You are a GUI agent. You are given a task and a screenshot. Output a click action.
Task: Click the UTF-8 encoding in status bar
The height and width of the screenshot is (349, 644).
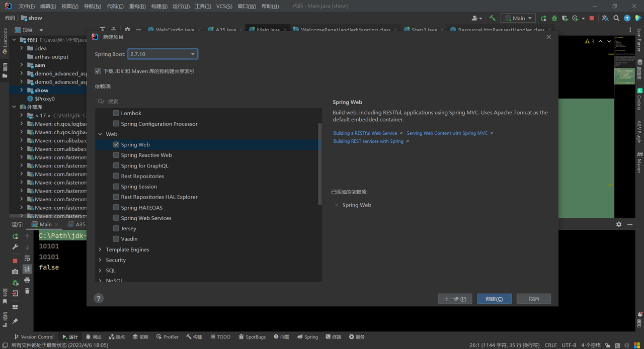point(569,345)
